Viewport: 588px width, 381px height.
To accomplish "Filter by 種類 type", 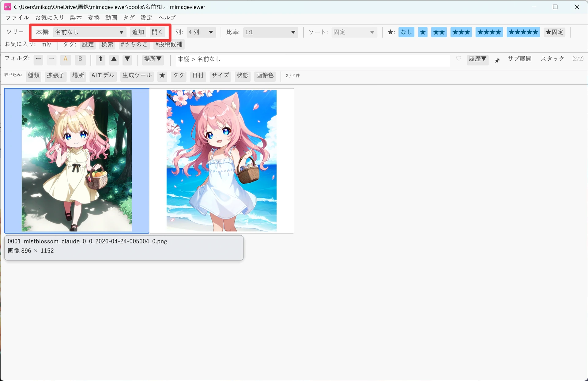I will tap(34, 75).
